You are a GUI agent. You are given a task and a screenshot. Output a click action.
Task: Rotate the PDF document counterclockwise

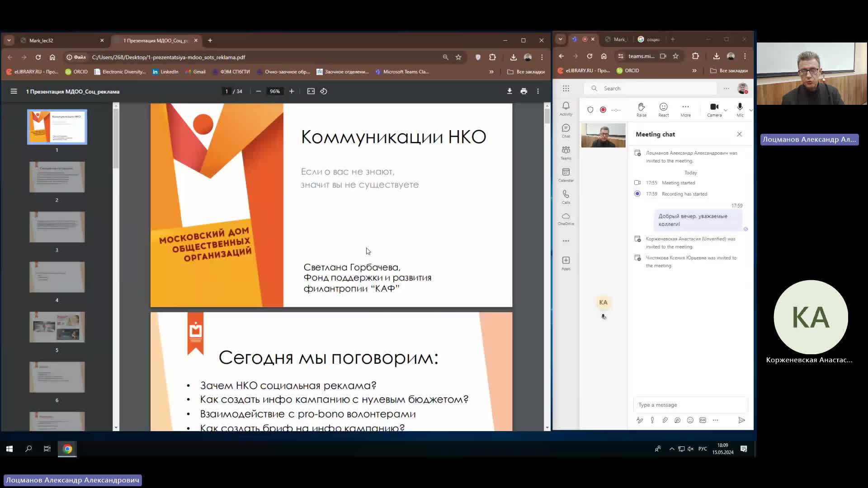[x=324, y=91]
